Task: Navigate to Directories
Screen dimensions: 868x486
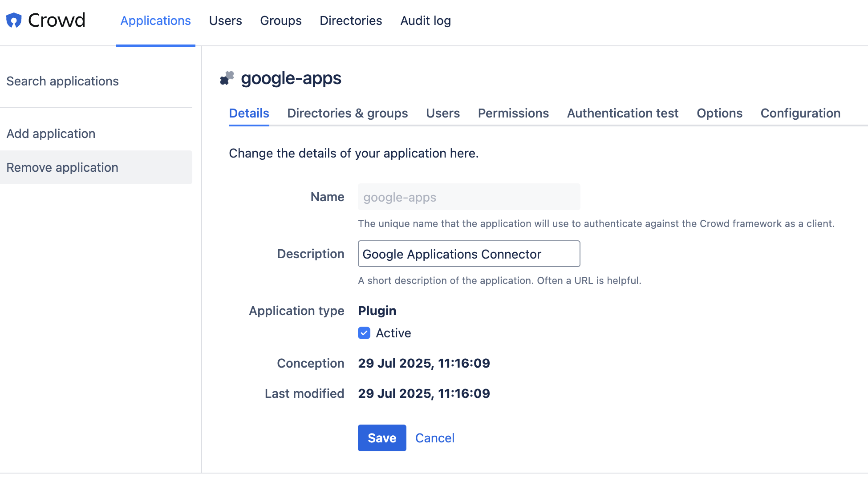Action: [351, 20]
